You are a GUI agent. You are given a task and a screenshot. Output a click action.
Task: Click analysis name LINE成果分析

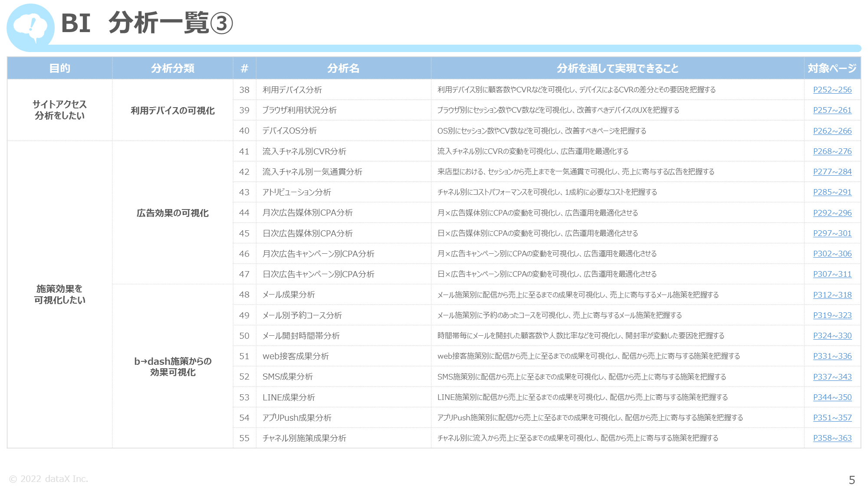(x=289, y=397)
